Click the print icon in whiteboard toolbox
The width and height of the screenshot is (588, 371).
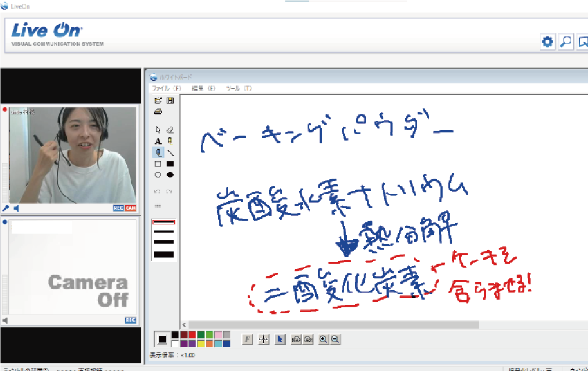coord(158,112)
